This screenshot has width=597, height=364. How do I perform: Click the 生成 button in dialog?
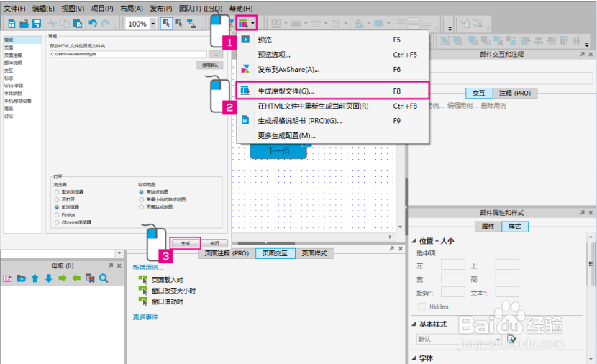(186, 243)
